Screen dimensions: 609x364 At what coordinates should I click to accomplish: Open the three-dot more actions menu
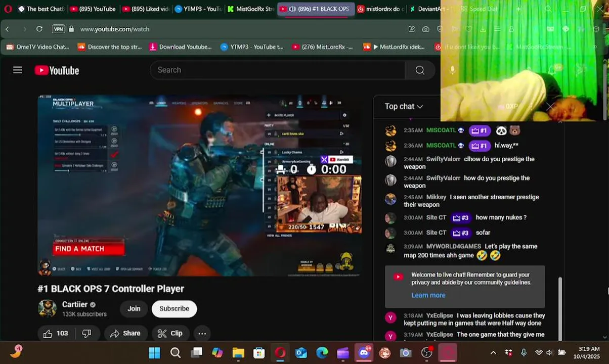pos(202,333)
